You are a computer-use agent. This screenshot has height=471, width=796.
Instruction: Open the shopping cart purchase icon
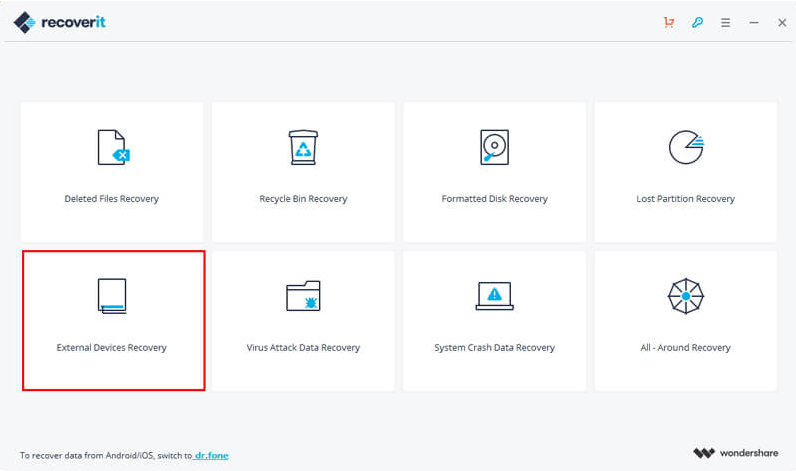point(669,22)
